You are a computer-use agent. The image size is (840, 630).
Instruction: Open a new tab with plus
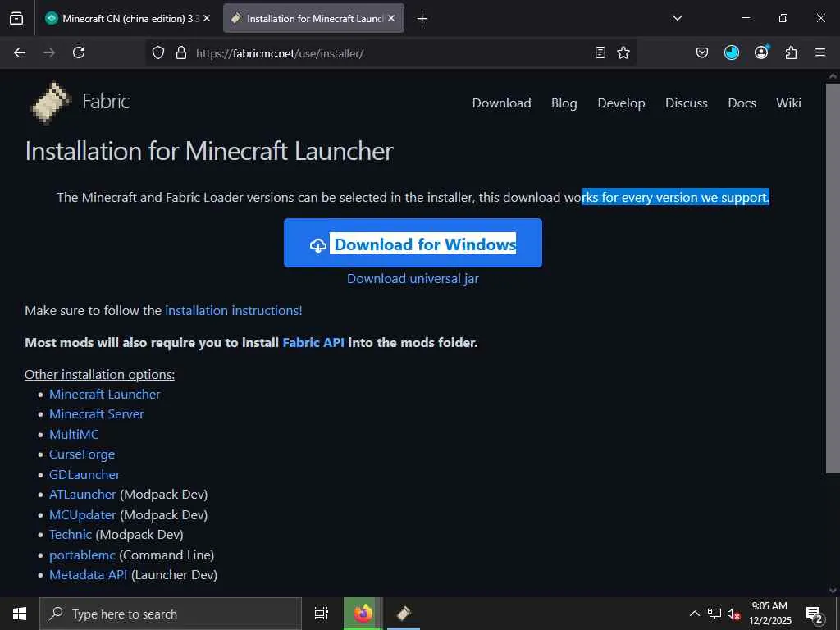(422, 18)
